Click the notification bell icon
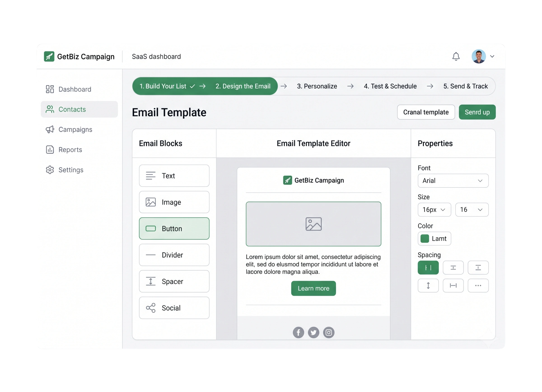 pyautogui.click(x=456, y=56)
